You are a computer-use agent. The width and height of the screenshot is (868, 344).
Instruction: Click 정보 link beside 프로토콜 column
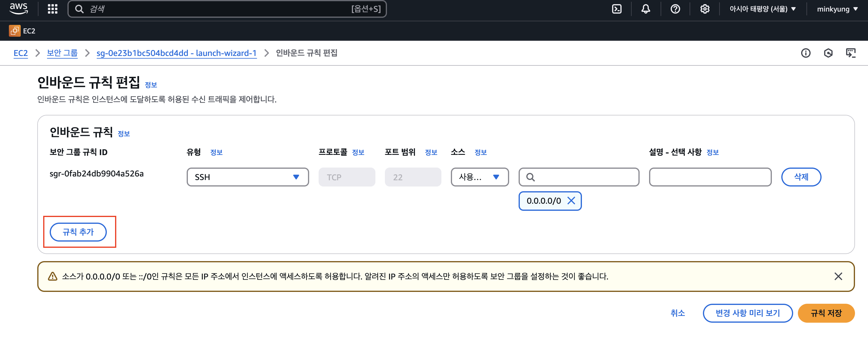tap(358, 152)
